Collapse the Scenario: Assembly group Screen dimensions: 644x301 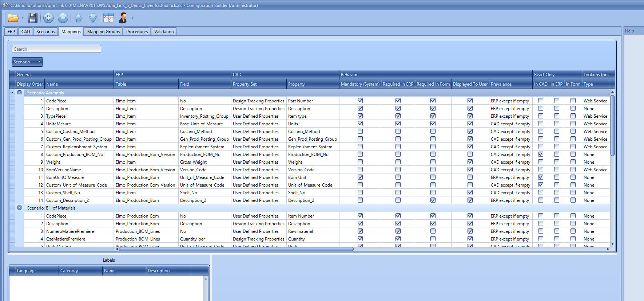[20, 93]
